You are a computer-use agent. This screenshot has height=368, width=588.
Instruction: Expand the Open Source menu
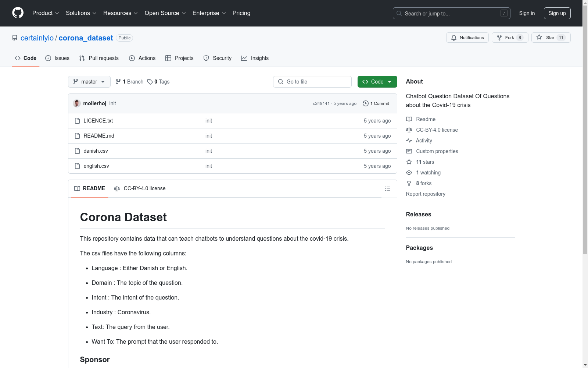(165, 13)
